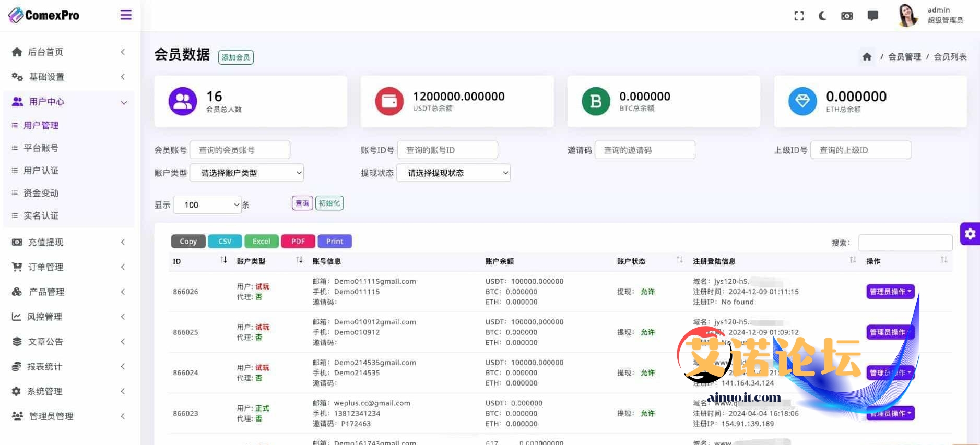980x445 pixels.
Task: Click registration IP 154.91.139.189
Action: [x=748, y=424]
